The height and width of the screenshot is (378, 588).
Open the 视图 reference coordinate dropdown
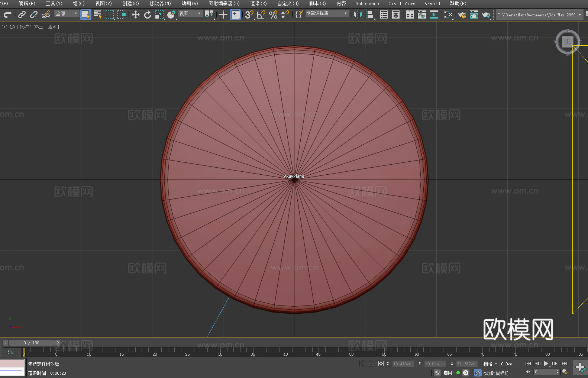[190, 13]
